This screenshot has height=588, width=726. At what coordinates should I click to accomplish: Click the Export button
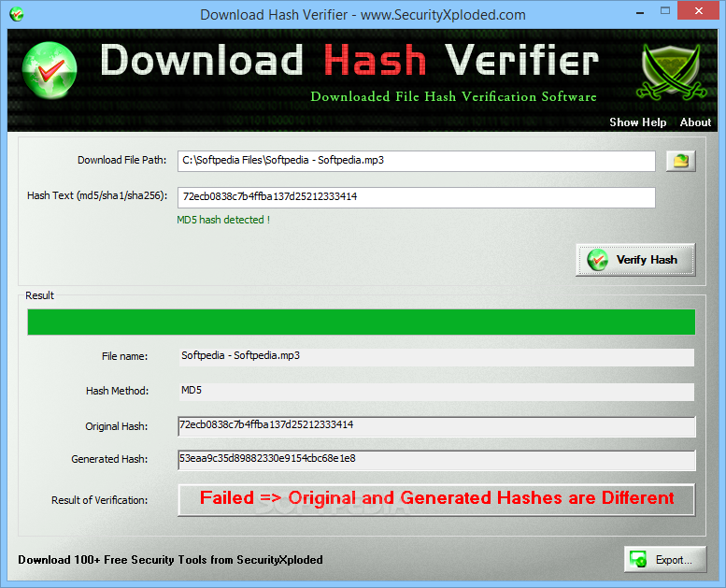pos(665,560)
